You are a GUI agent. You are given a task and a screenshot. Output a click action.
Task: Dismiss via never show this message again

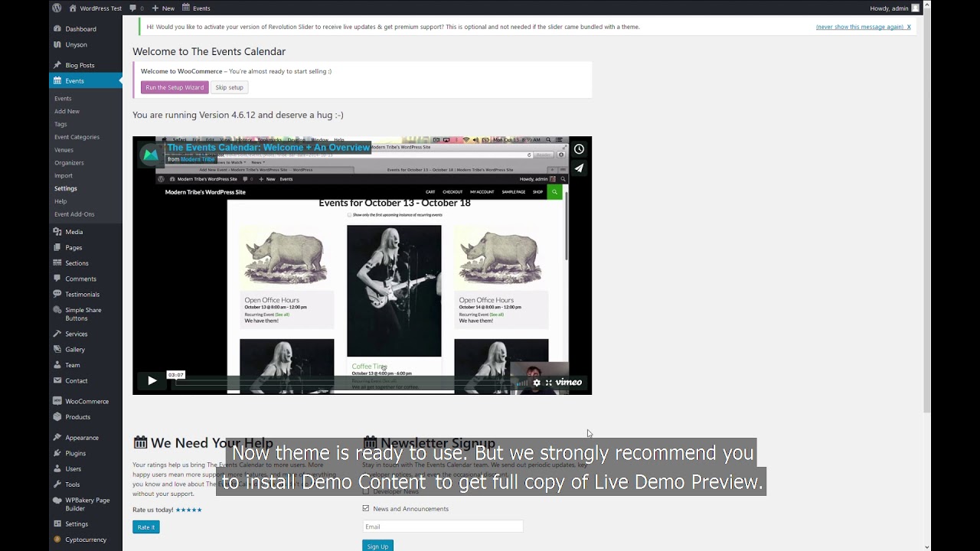click(860, 27)
